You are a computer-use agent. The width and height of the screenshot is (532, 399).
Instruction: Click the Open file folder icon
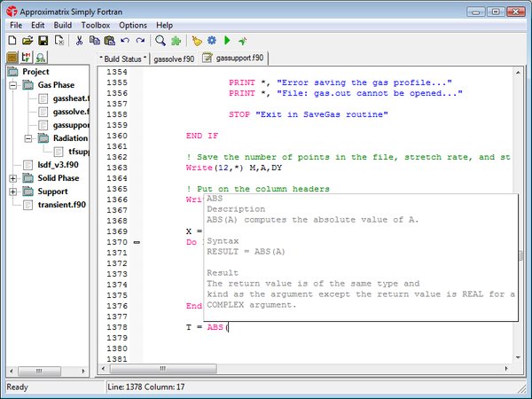[x=27, y=41]
